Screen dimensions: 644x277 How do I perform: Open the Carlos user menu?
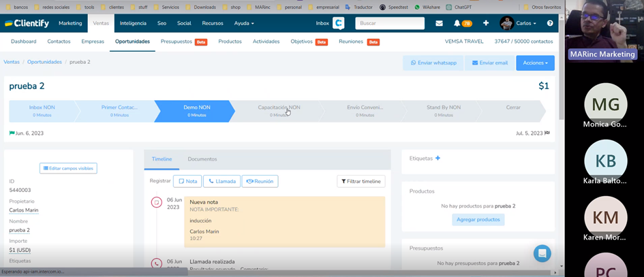[519, 23]
